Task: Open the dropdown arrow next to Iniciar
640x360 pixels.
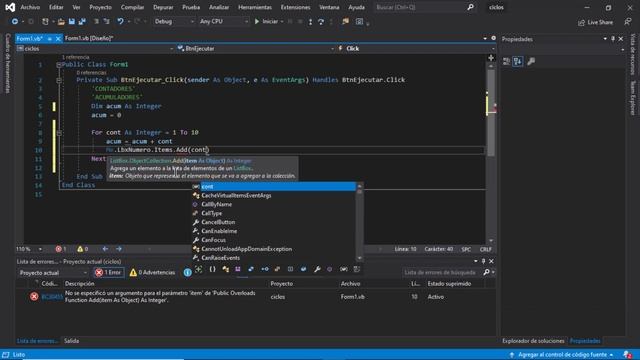Action: tap(282, 22)
